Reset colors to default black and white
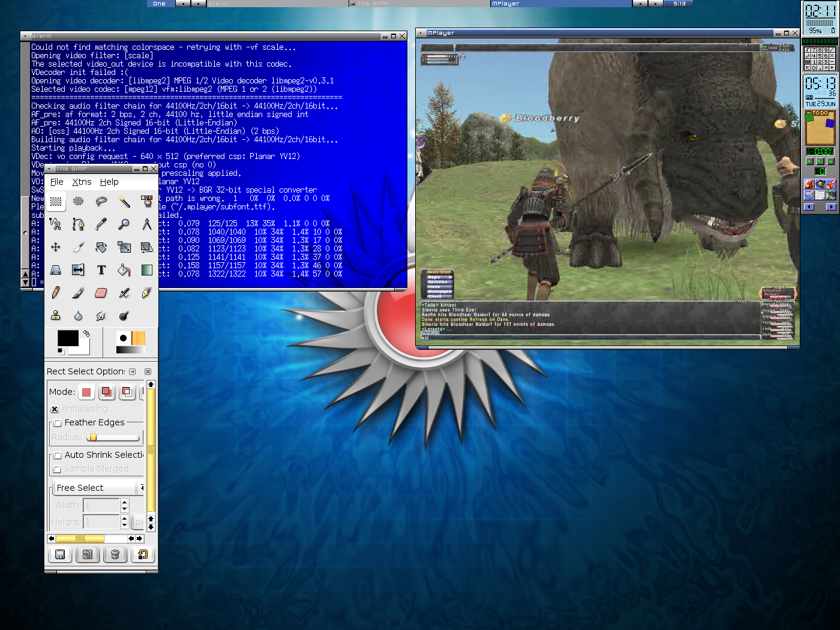Viewport: 840px width, 630px height. click(61, 351)
